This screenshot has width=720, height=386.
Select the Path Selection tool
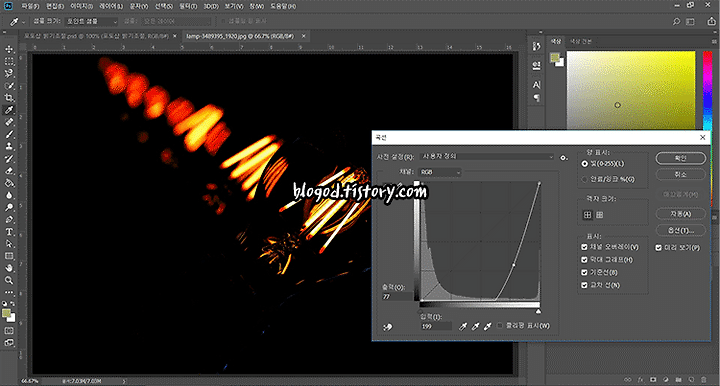pos(9,244)
